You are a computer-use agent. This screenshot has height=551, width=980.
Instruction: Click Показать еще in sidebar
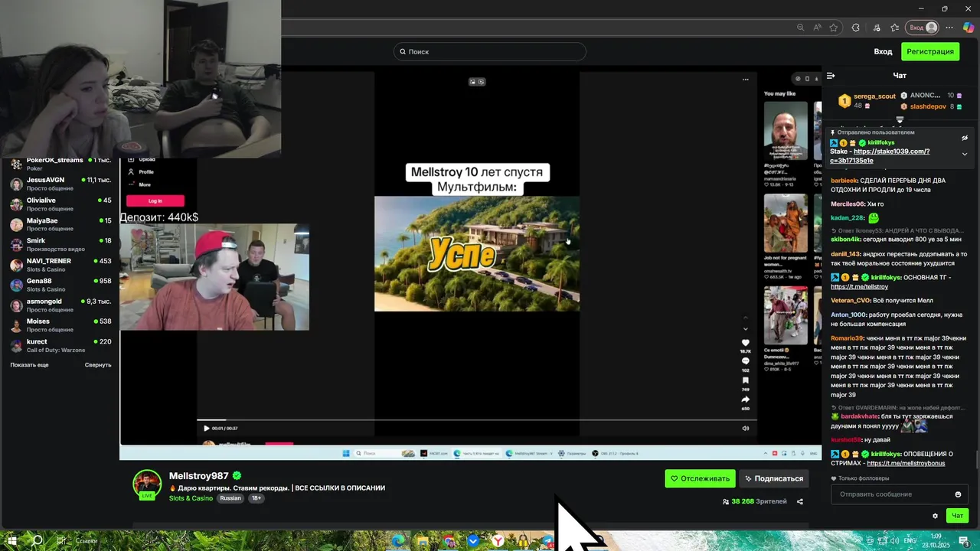[29, 365]
